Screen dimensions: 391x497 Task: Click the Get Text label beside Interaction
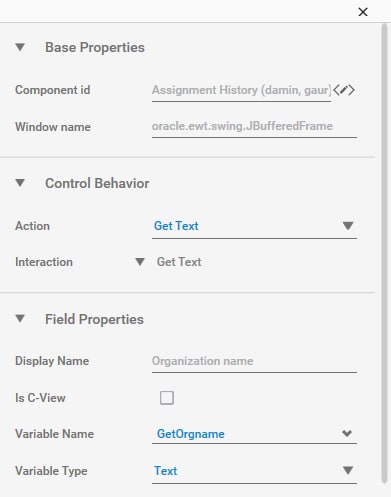(179, 262)
